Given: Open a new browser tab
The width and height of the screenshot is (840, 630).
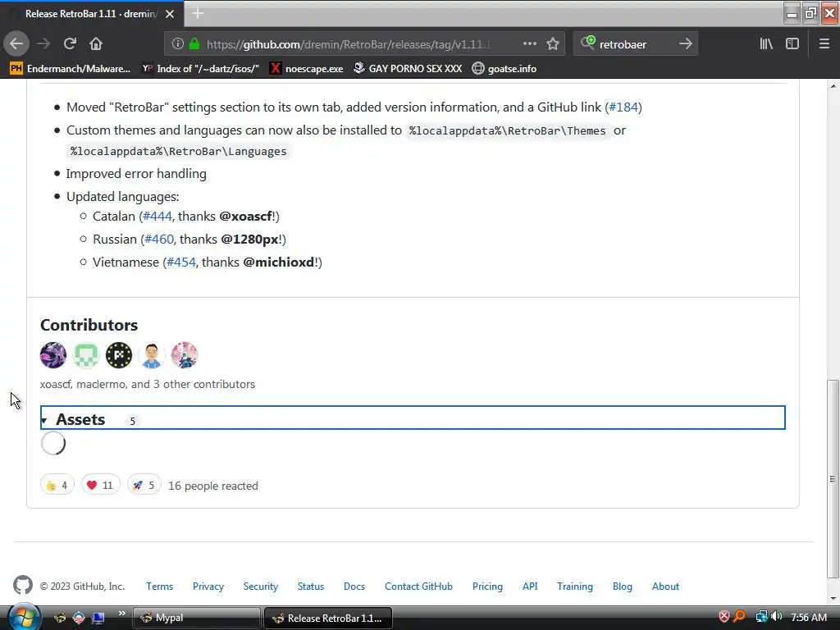Looking at the screenshot, I should pos(198,13).
